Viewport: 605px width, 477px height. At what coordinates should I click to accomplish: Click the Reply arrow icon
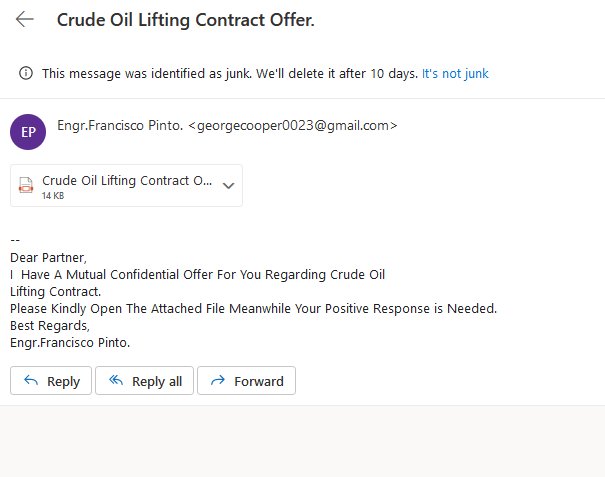31,381
